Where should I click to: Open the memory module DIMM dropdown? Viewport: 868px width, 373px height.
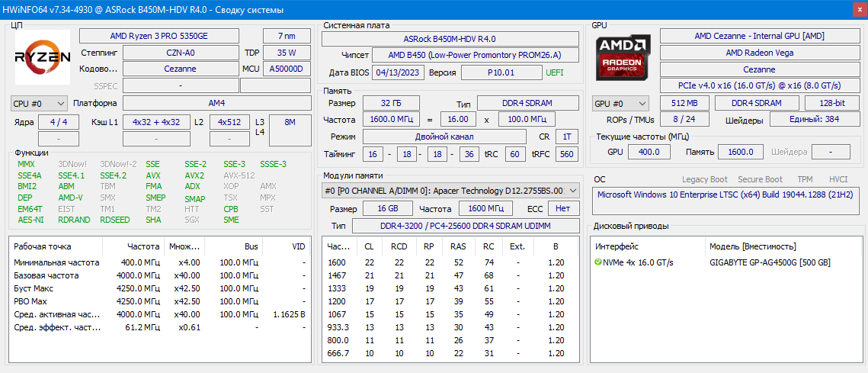click(x=450, y=191)
